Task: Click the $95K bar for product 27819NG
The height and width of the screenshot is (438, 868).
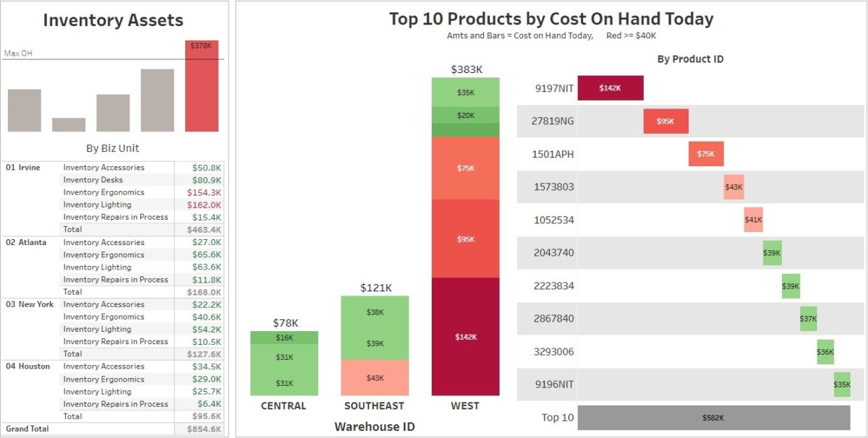Action: [x=665, y=121]
